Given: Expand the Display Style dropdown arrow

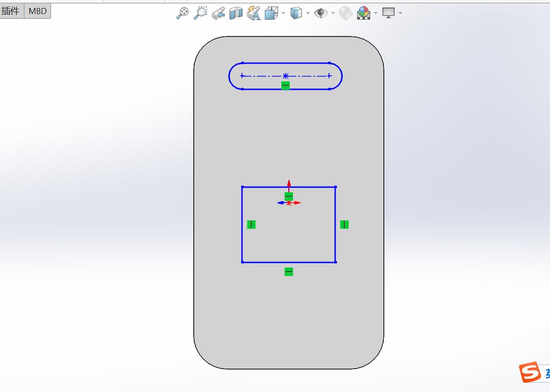Looking at the screenshot, I should 308,13.
